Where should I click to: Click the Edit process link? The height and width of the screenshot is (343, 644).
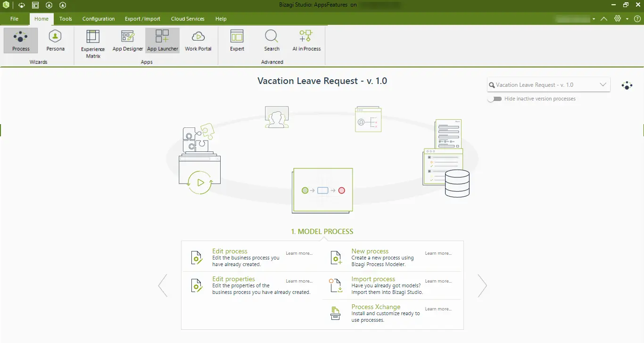(x=230, y=251)
